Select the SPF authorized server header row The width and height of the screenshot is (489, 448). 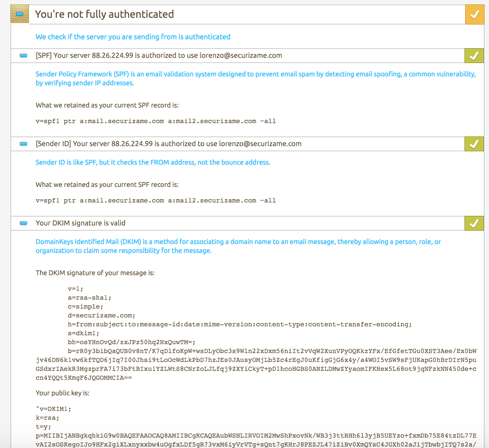point(159,56)
